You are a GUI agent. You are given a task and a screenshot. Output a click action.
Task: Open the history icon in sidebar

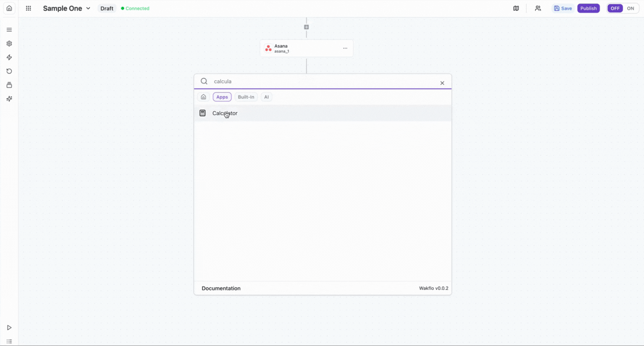click(9, 71)
